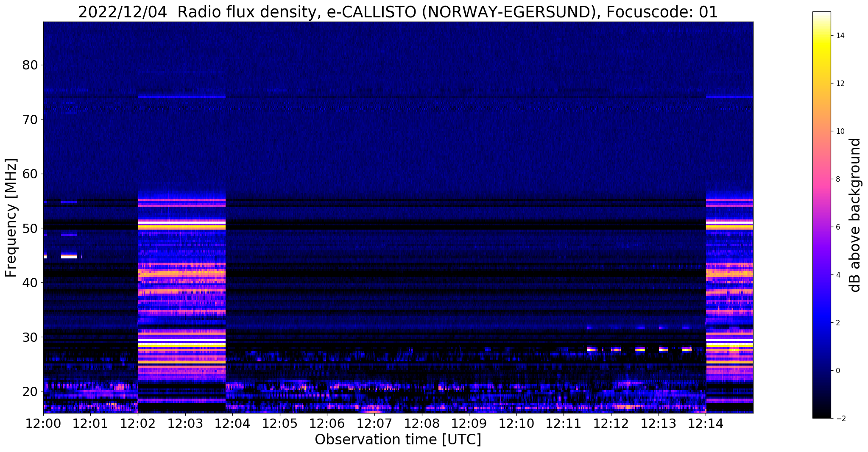Click the 12:05 time tick label
This screenshot has height=452, width=868.
[280, 423]
